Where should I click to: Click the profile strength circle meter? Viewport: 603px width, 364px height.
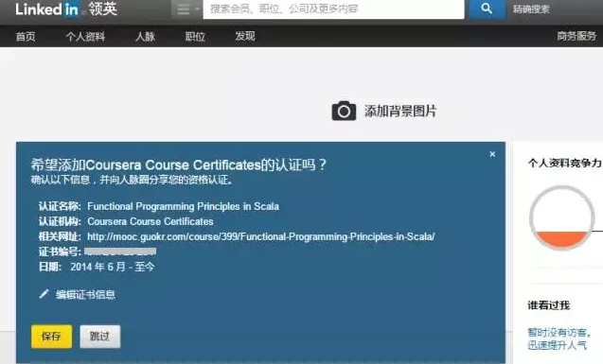pos(562,217)
